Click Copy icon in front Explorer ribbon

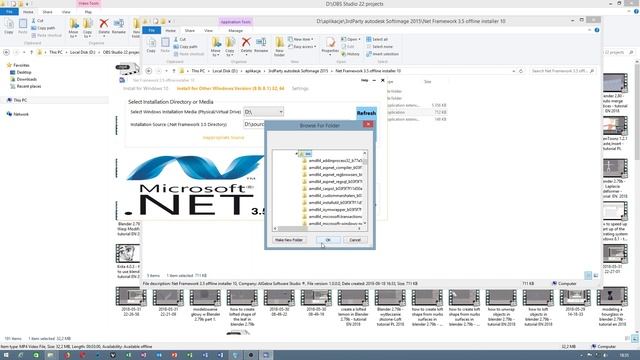tap(151, 45)
